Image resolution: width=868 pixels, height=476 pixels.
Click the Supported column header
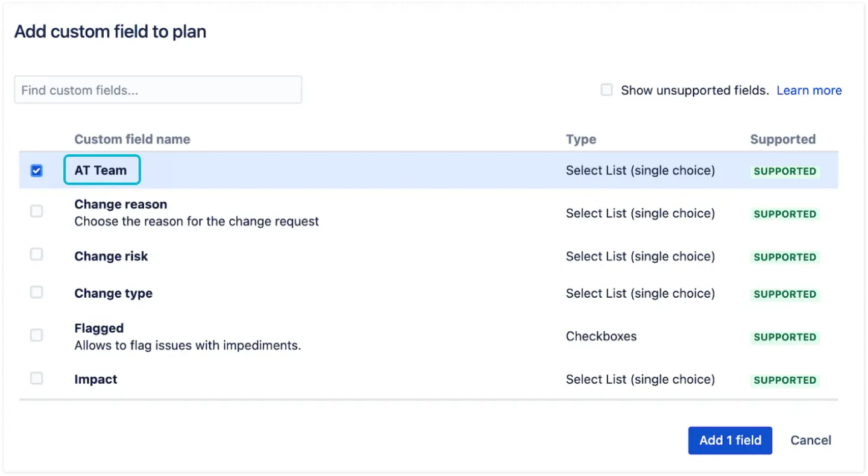pos(782,139)
